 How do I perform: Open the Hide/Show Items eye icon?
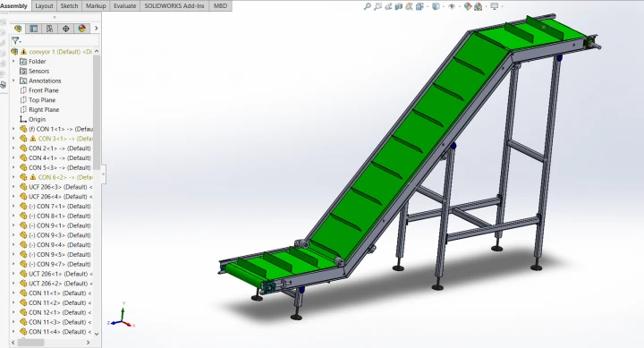click(x=452, y=6)
